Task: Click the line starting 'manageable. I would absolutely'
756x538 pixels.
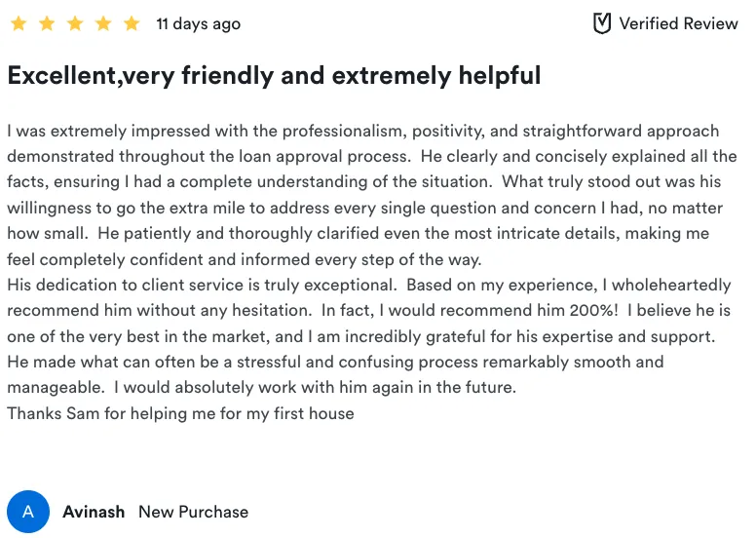Action: (261, 387)
